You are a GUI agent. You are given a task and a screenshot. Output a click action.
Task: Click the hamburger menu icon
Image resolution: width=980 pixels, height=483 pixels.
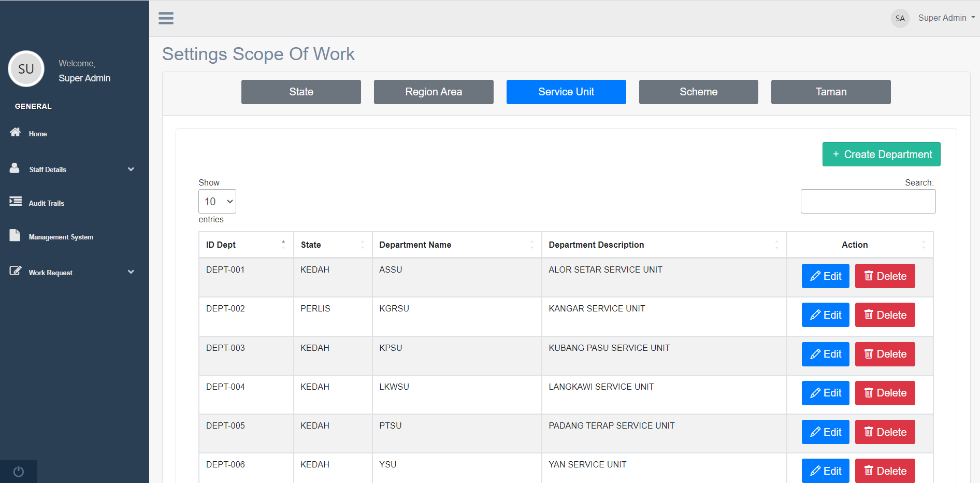click(166, 18)
